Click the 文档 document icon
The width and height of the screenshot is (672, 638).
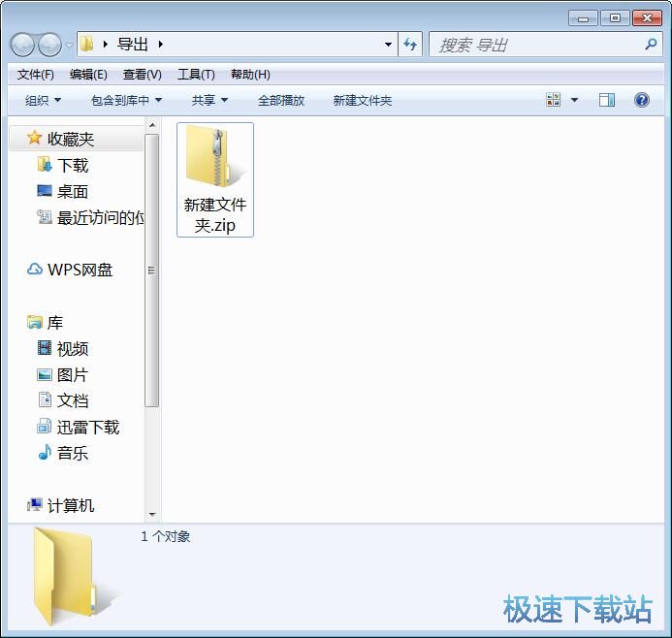(x=45, y=399)
